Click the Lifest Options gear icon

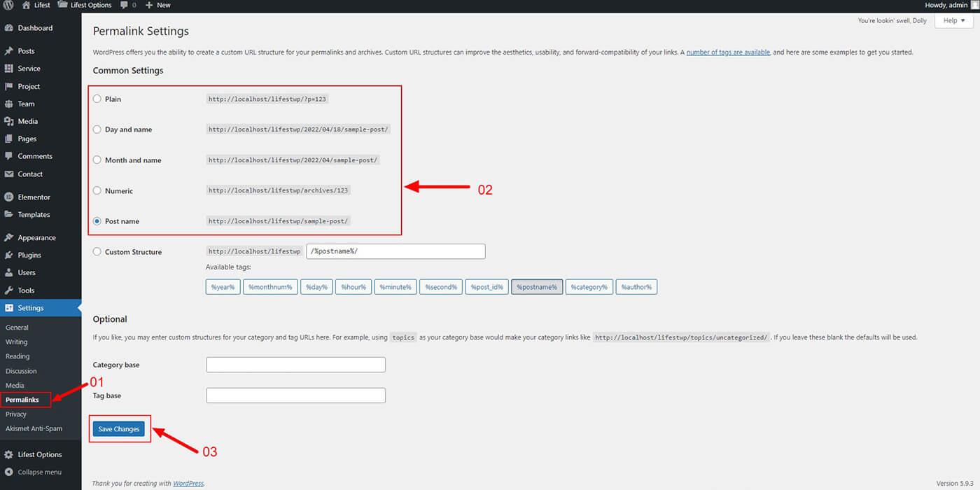8,454
